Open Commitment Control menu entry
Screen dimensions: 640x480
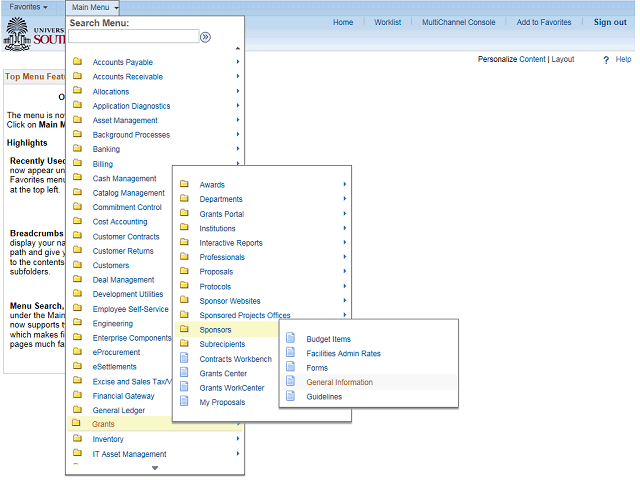click(x=127, y=207)
